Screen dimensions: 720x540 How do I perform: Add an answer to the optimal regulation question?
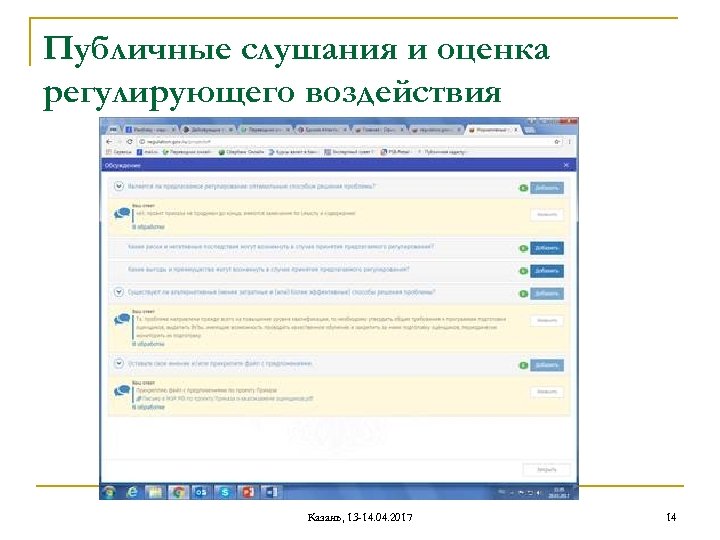pyautogui.click(x=547, y=188)
